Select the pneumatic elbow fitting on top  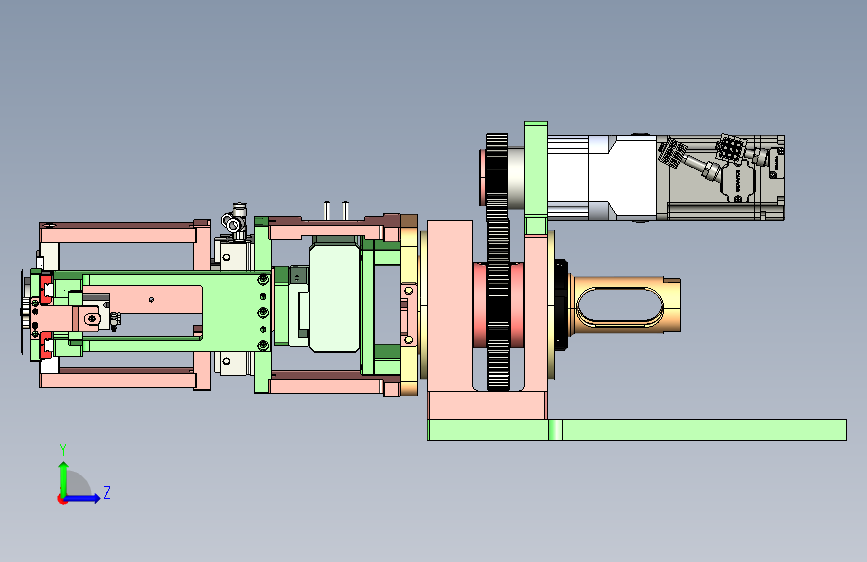pos(234,220)
